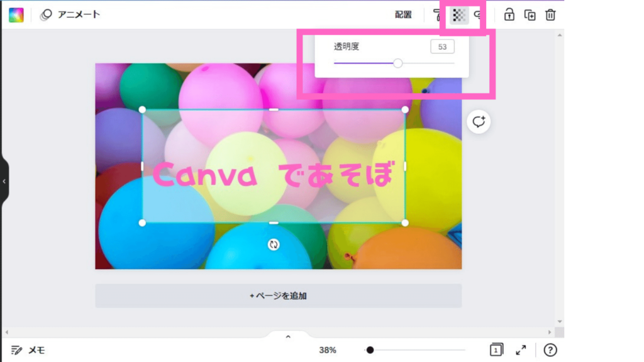
Task: Enter fullscreen presentation mode
Action: 521,350
